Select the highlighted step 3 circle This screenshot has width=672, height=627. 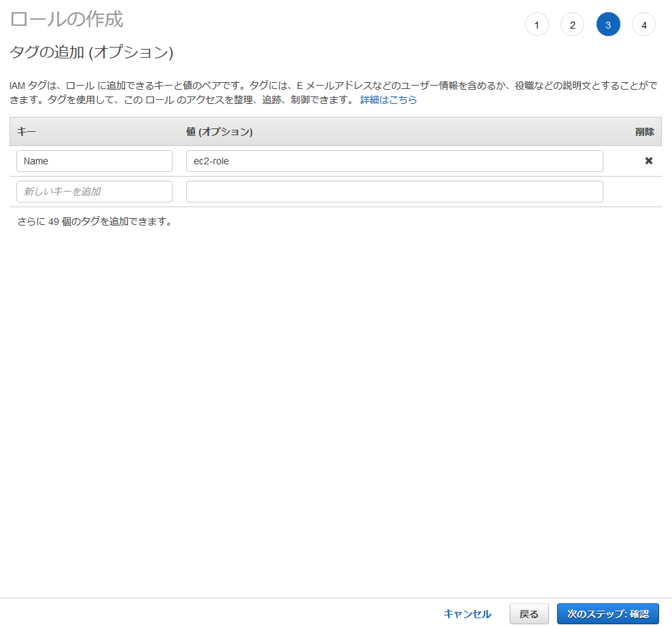point(608,25)
